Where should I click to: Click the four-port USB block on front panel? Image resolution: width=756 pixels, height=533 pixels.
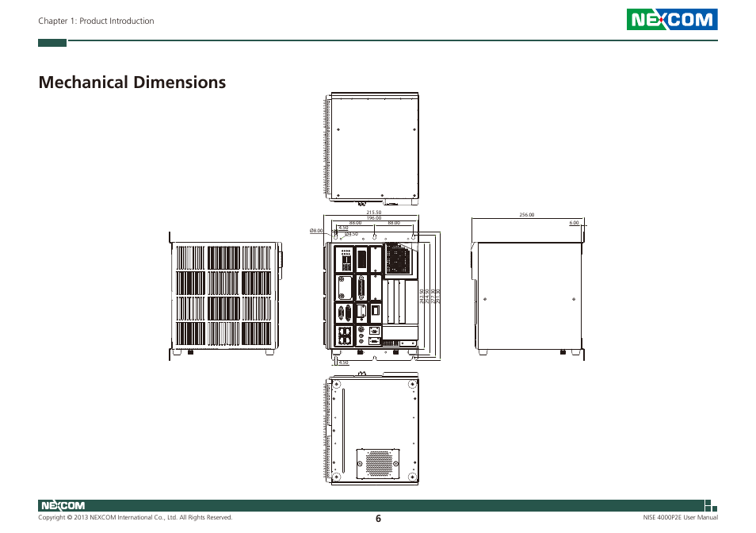344,336
